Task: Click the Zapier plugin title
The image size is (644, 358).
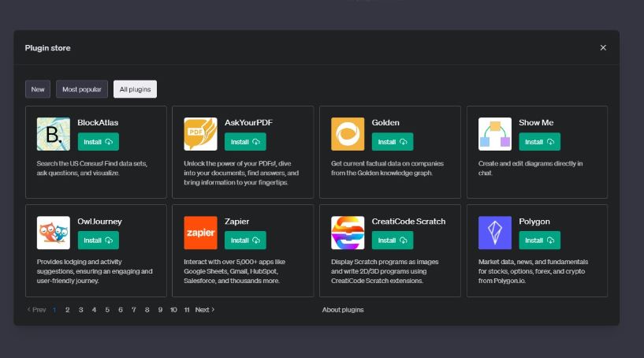Action: (x=236, y=221)
